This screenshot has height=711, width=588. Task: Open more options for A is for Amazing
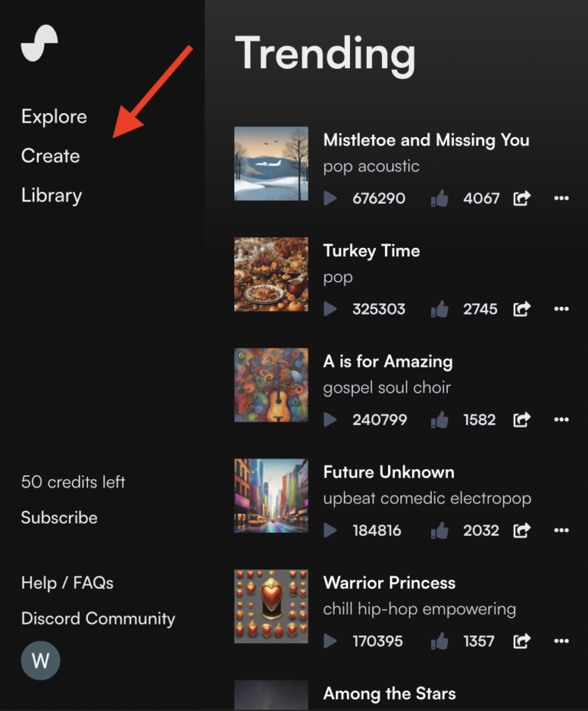[561, 420]
